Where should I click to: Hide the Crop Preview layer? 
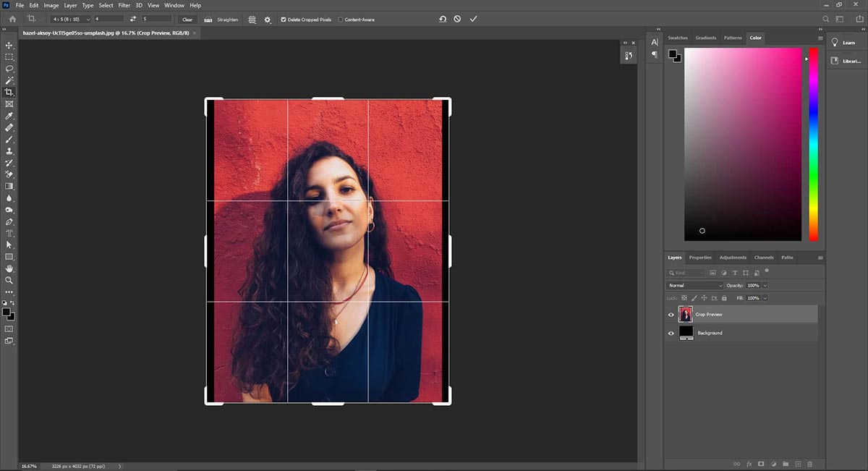pyautogui.click(x=671, y=315)
